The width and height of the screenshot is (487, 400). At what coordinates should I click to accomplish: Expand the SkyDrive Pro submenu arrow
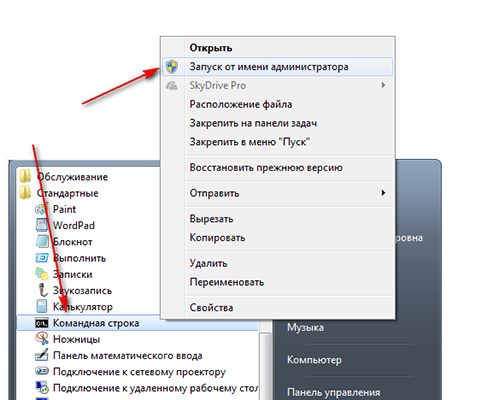383,85
